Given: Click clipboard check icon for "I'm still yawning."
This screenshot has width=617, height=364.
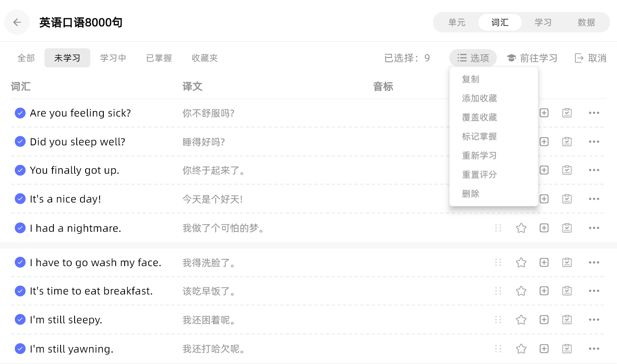Looking at the screenshot, I should (x=567, y=349).
